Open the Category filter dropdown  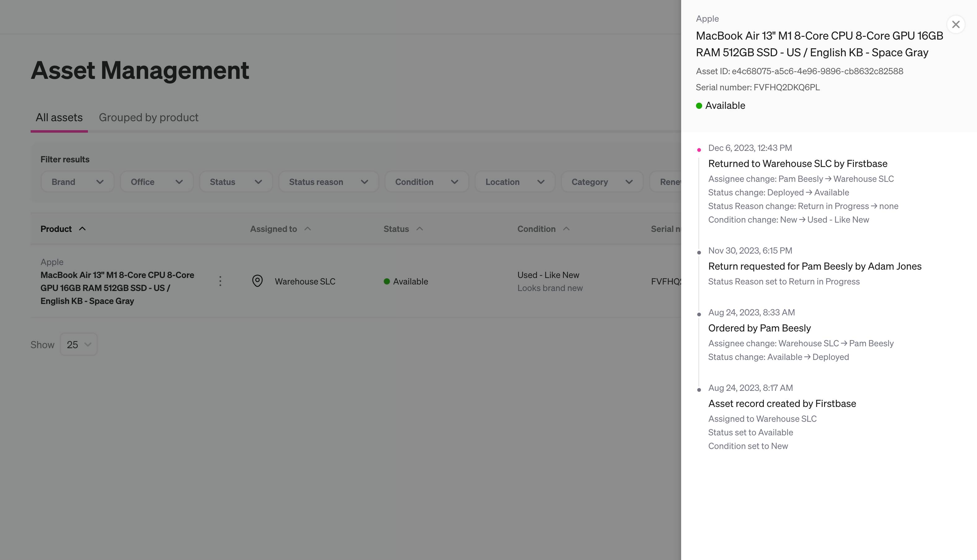(x=602, y=182)
